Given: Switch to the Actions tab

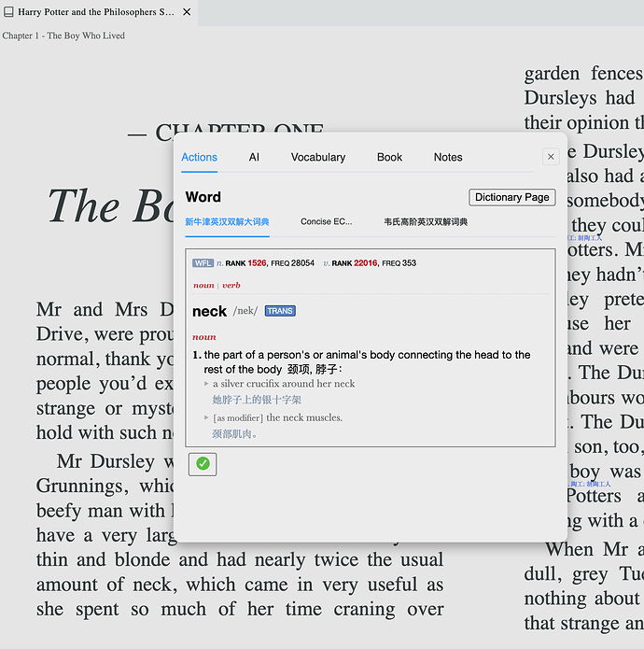Looking at the screenshot, I should coord(200,157).
